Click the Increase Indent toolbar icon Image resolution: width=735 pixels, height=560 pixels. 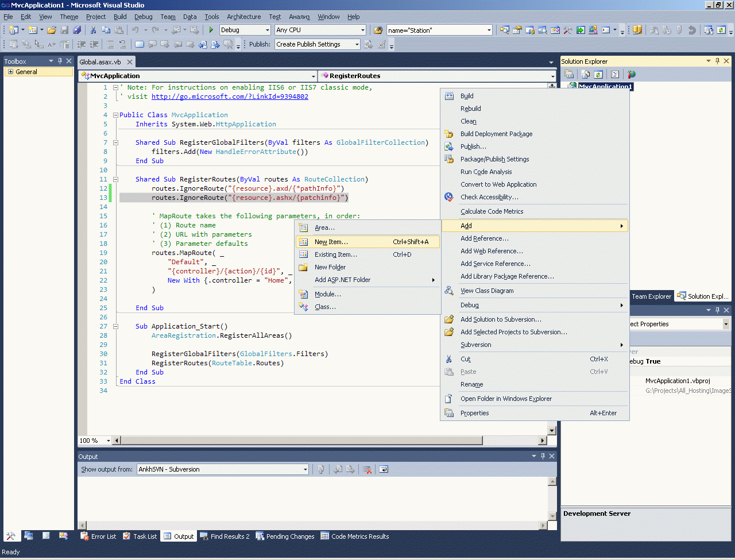[94, 44]
